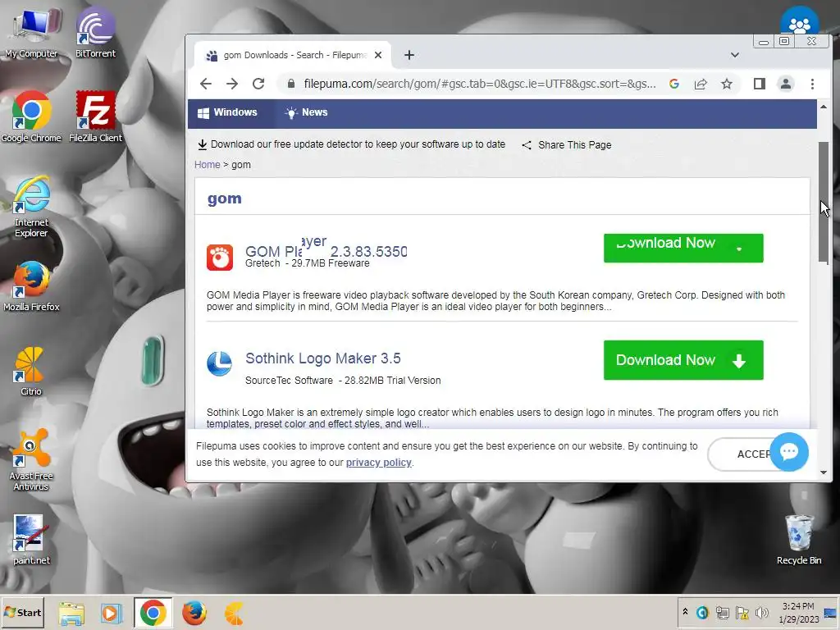Launch Firefox from the taskbar
Screen dimensions: 840x630
[x=194, y=614]
